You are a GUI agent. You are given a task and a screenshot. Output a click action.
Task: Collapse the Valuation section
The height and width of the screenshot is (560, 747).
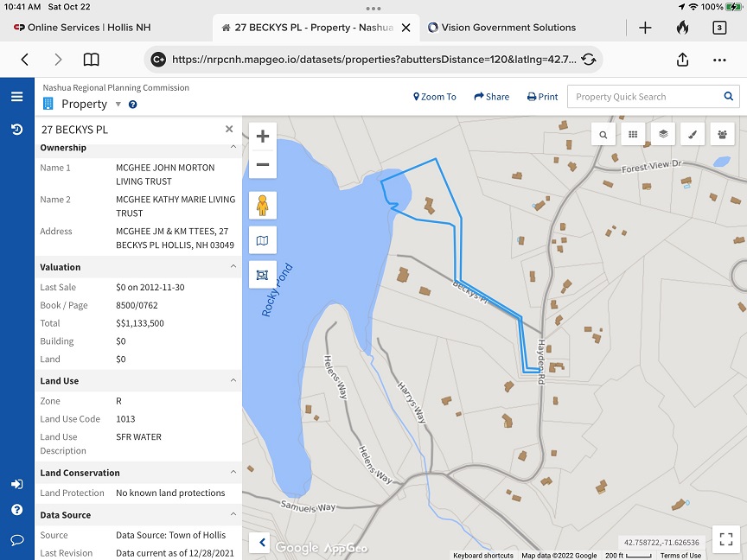pyautogui.click(x=233, y=267)
